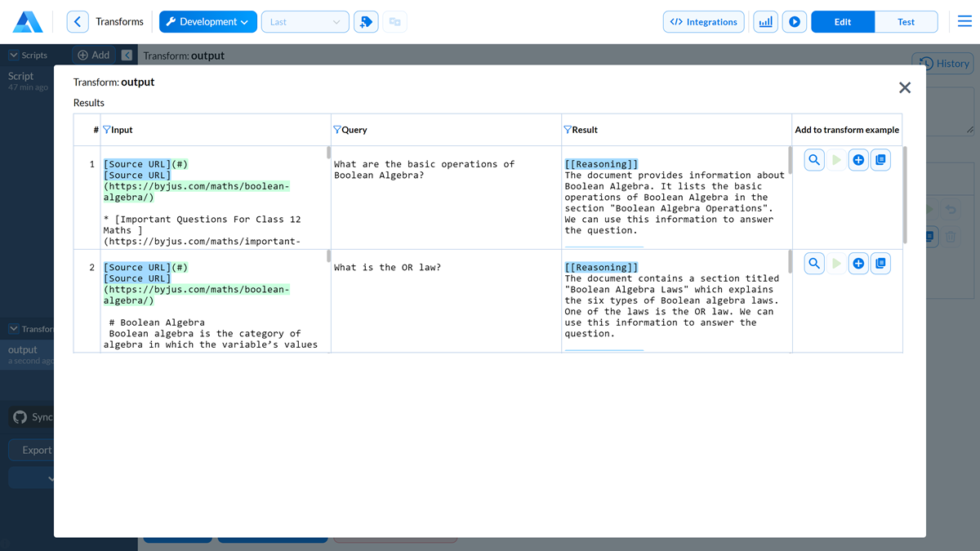Click the run/play icon next to the chart icon
The image size is (980, 551).
click(794, 21)
